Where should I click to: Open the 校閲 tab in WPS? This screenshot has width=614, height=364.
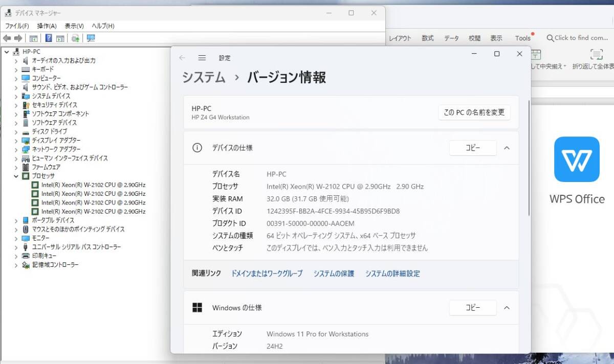tap(474, 38)
